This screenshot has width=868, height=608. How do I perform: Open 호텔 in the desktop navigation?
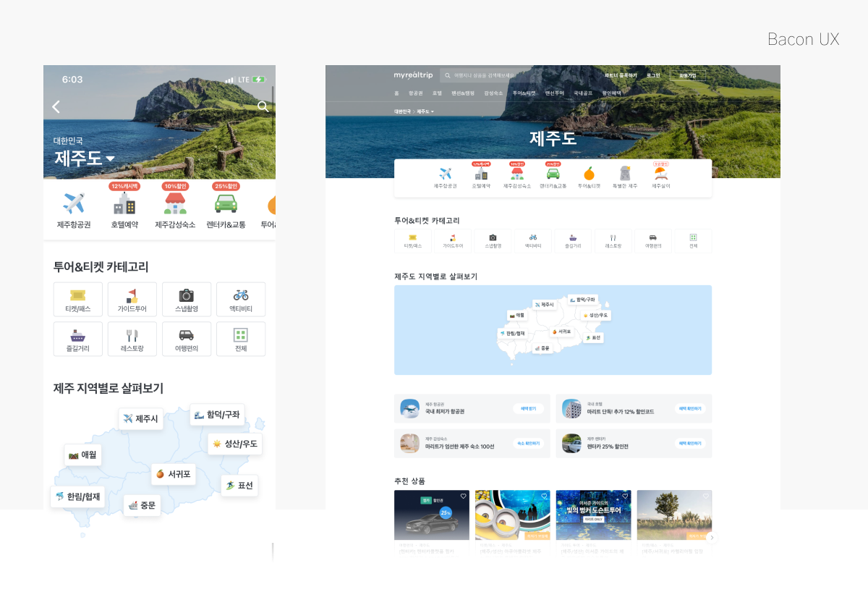click(x=437, y=93)
